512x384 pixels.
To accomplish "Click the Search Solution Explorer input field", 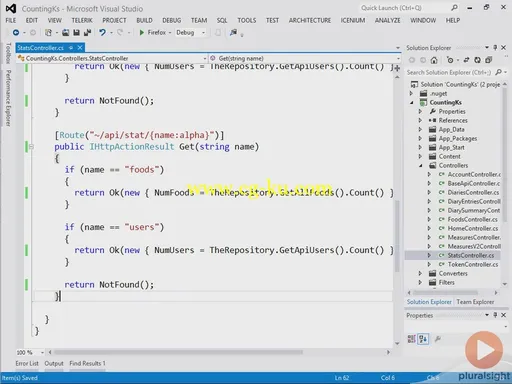I will pos(450,72).
